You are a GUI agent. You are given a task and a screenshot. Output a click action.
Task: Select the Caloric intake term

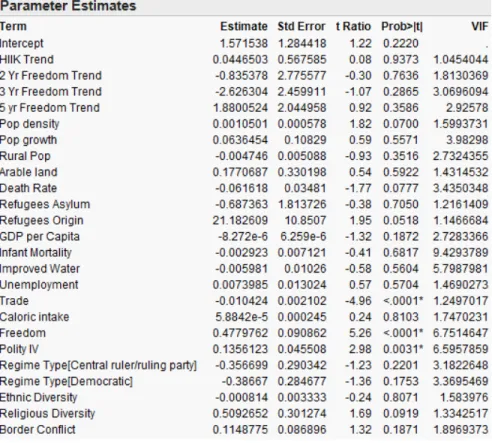(35, 317)
